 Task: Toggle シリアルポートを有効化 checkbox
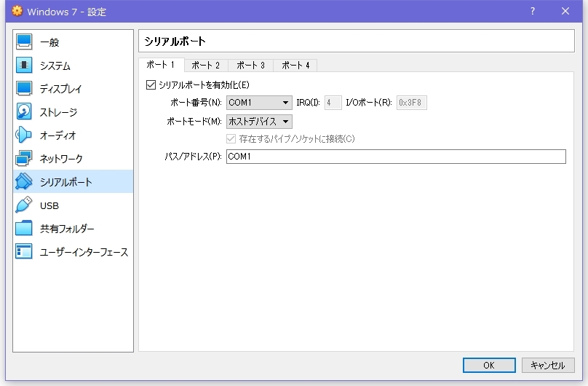click(151, 85)
